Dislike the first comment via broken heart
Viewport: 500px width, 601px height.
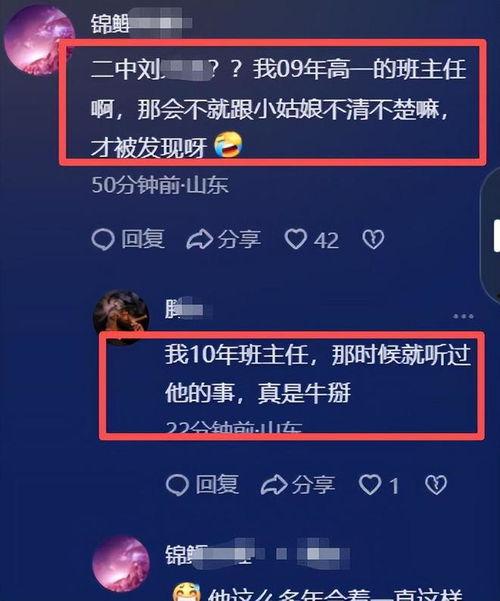pyautogui.click(x=373, y=240)
